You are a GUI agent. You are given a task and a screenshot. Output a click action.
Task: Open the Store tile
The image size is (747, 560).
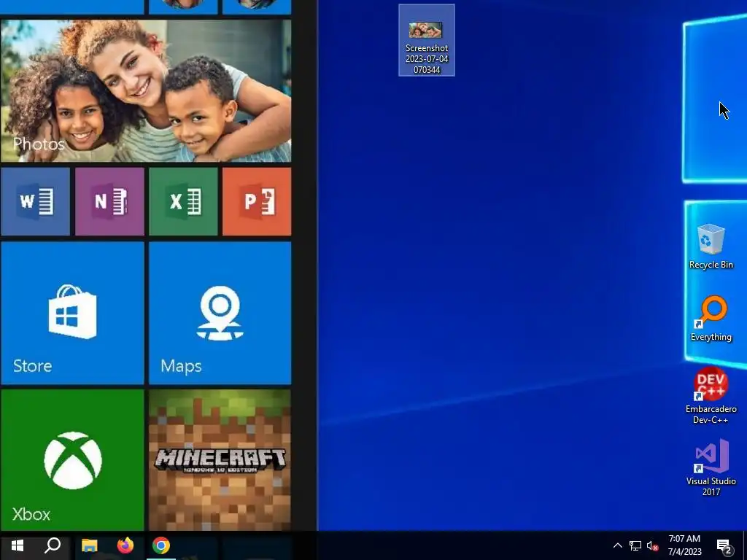point(72,313)
